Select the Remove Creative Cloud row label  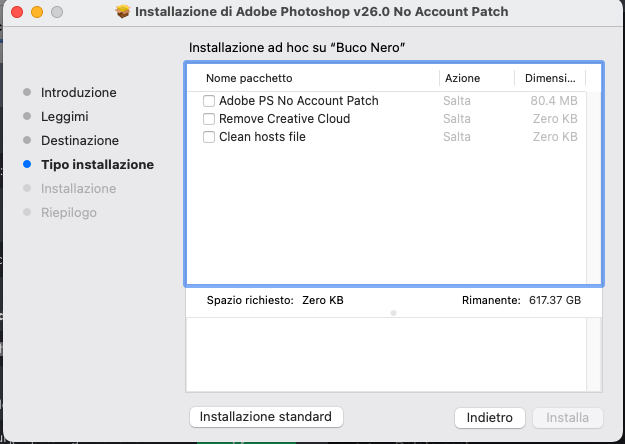[284, 119]
